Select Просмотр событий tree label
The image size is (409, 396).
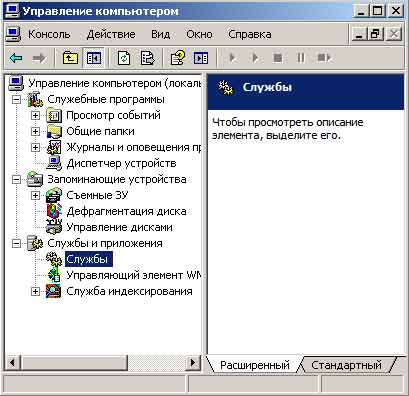[113, 116]
